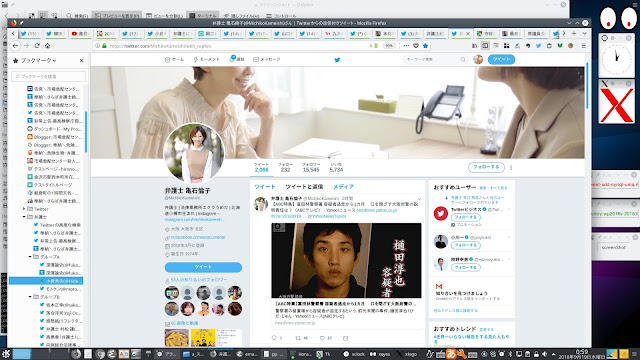
Task: Open the フォロー count 232 stat
Action: point(285,167)
